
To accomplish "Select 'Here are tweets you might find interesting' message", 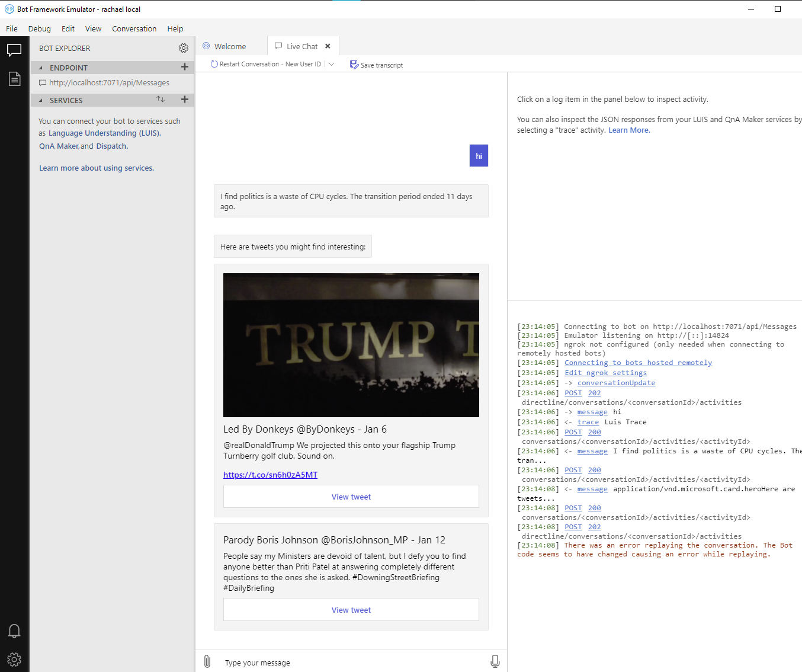I will [x=293, y=247].
